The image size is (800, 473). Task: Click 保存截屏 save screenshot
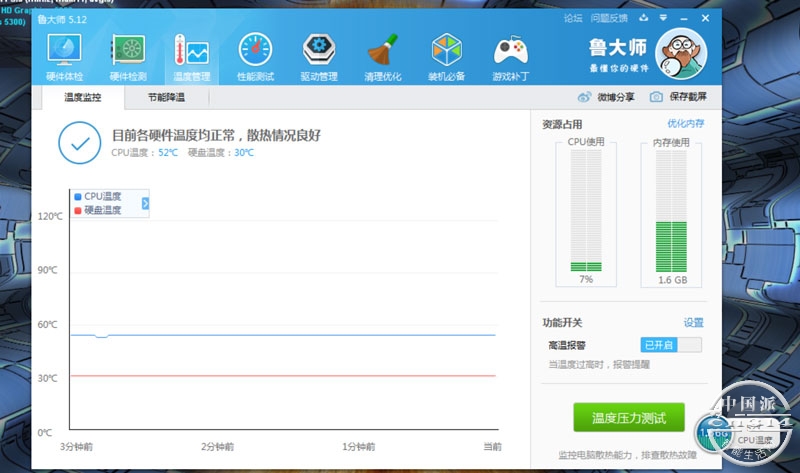(688, 96)
